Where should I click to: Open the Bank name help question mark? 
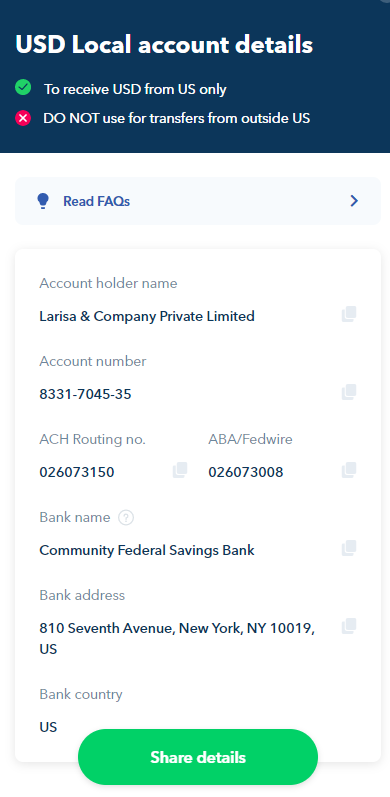tap(126, 518)
